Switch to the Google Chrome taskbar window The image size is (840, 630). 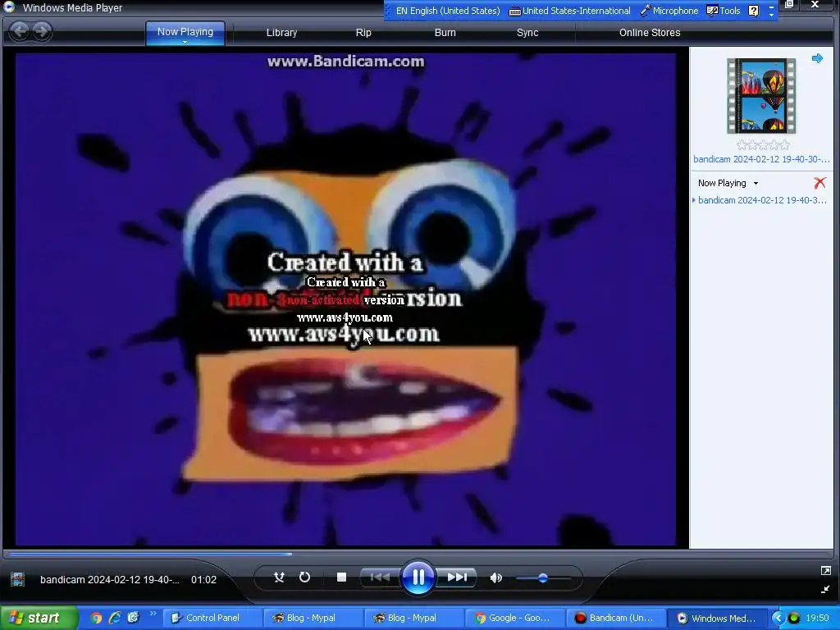(515, 618)
